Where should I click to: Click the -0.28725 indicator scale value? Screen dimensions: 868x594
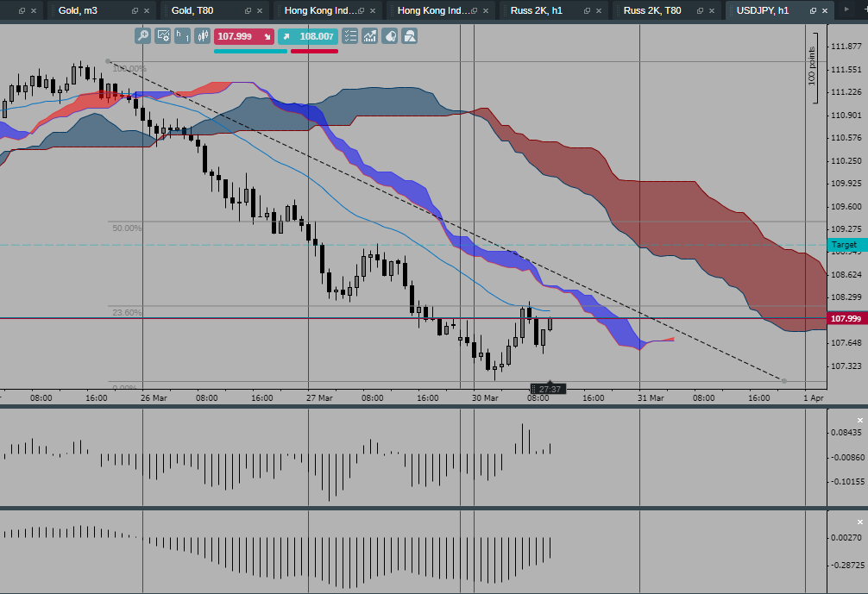846,566
